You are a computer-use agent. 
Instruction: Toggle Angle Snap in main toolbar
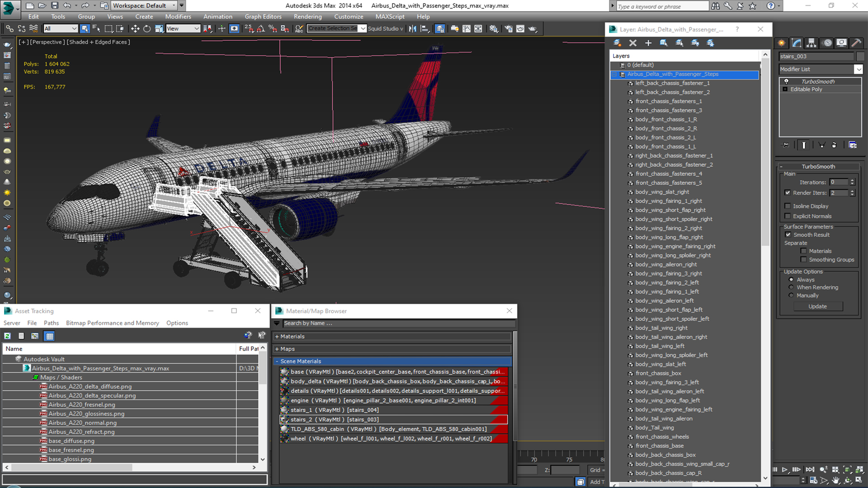pyautogui.click(x=261, y=28)
